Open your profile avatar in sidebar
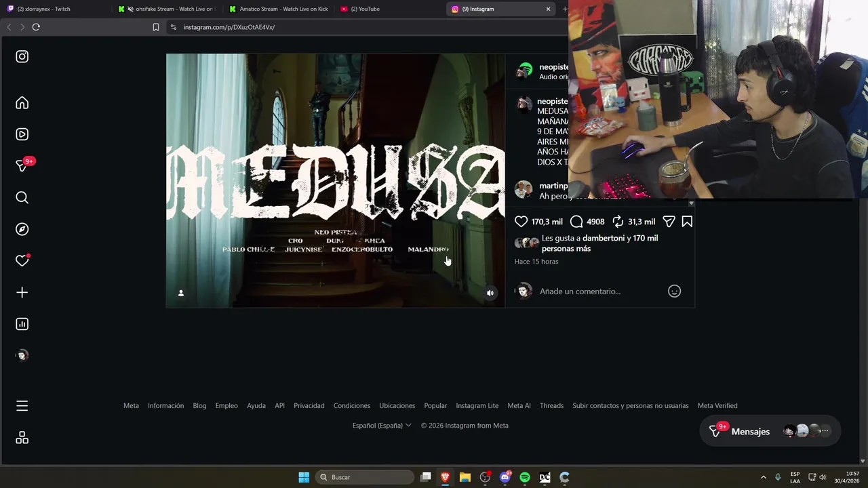Image resolution: width=868 pixels, height=488 pixels. [x=22, y=355]
